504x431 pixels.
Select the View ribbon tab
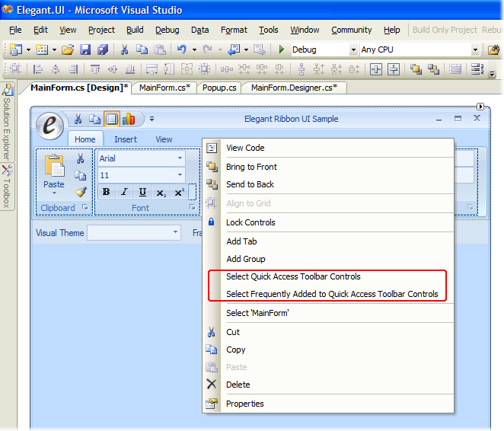[x=164, y=139]
